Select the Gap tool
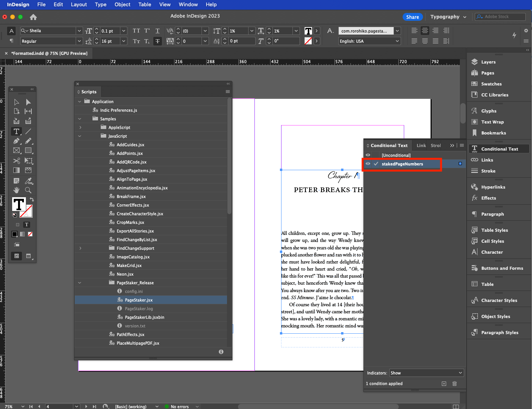Image resolution: width=532 pixels, height=409 pixels. coord(28,111)
